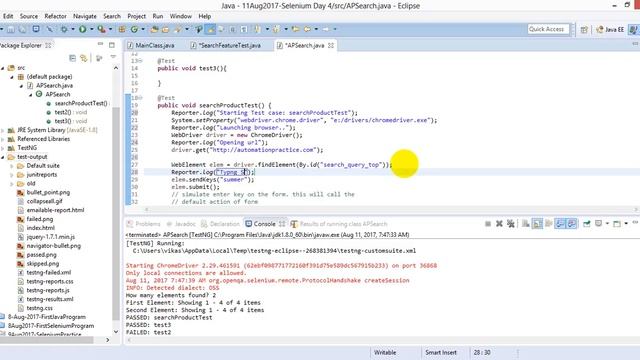Expand the junitreports folder
Image resolution: width=640 pixels, height=360 pixels.
click(x=11, y=175)
